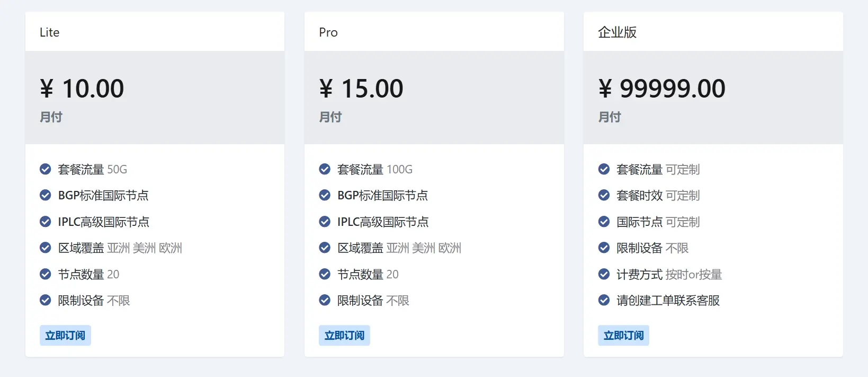Click the ¥ 15.00 monthly price

coord(361,89)
